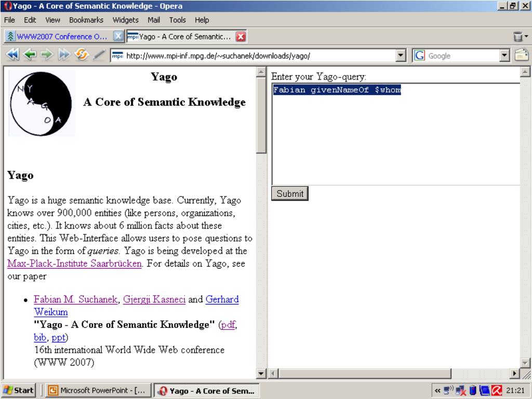
Task: Select the Yago - A Core of Semantic tab
Action: (x=187, y=36)
